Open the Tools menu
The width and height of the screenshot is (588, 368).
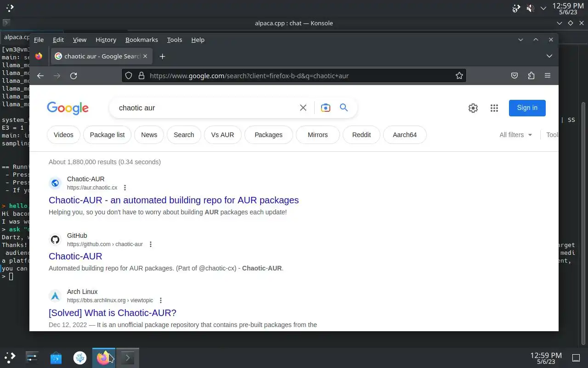coord(175,40)
